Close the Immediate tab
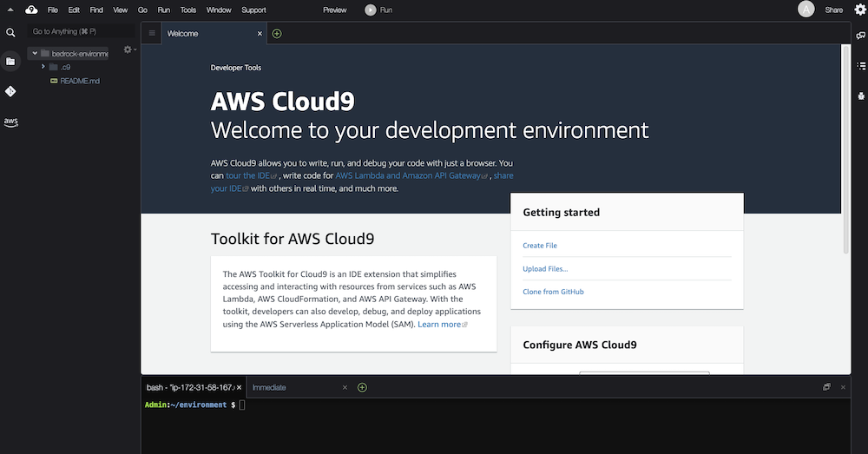The image size is (868, 454). [x=345, y=387]
